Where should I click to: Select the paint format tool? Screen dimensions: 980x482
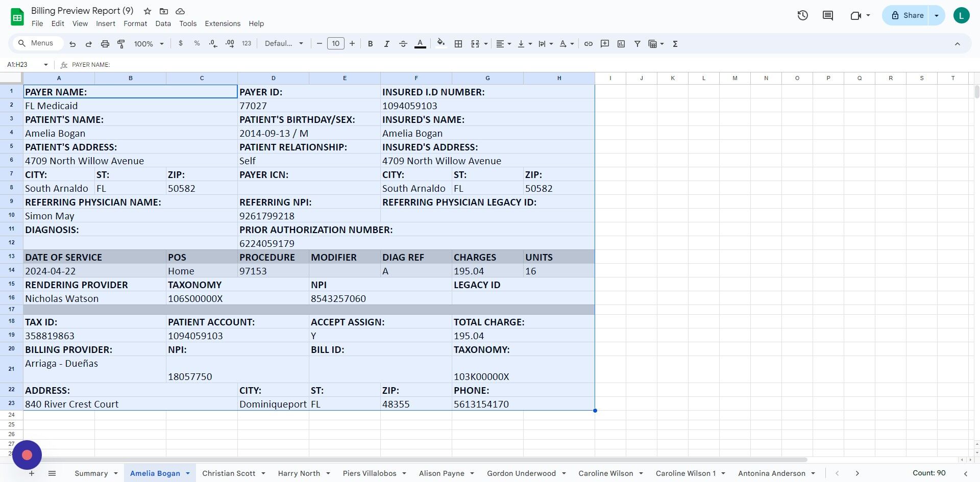(121, 43)
